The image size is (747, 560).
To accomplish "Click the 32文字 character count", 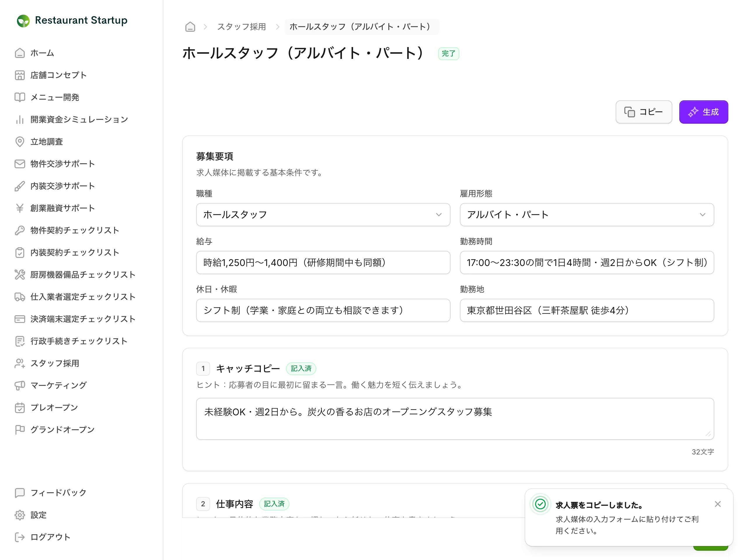I will pyautogui.click(x=703, y=452).
